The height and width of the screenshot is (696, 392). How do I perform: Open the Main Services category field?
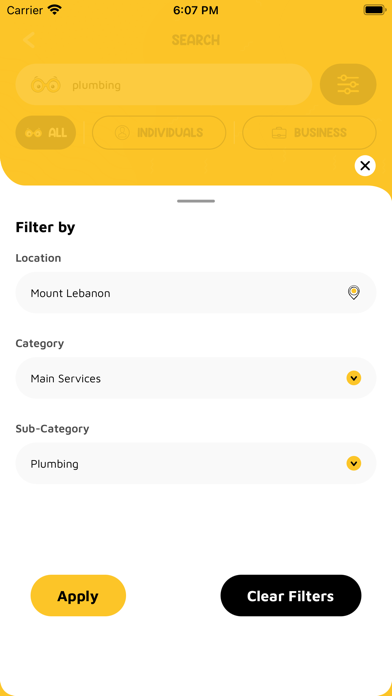click(196, 378)
